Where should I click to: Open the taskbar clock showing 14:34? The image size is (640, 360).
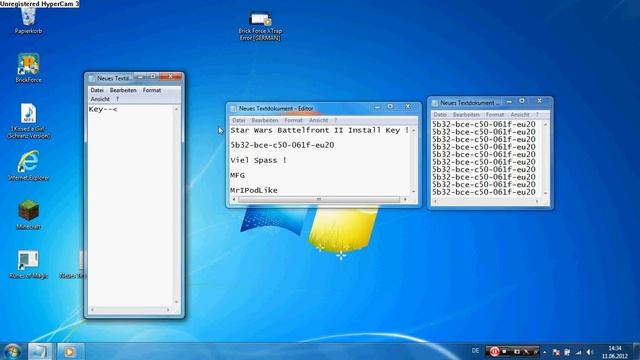pyautogui.click(x=615, y=352)
